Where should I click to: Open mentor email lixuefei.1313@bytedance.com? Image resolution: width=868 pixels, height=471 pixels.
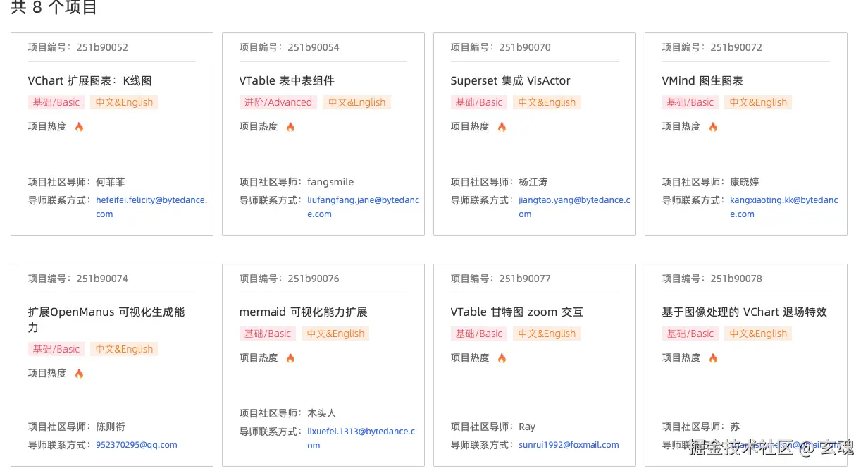361,438
